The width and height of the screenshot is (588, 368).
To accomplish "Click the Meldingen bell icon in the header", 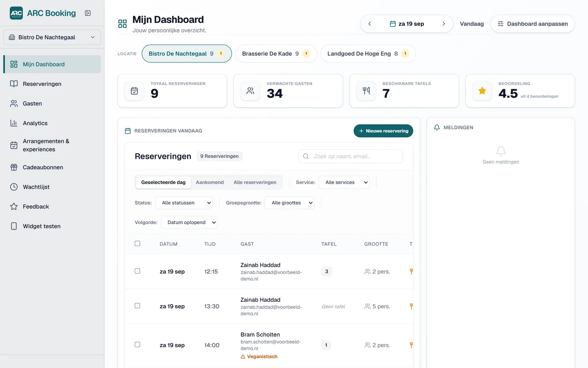I will pyautogui.click(x=437, y=128).
